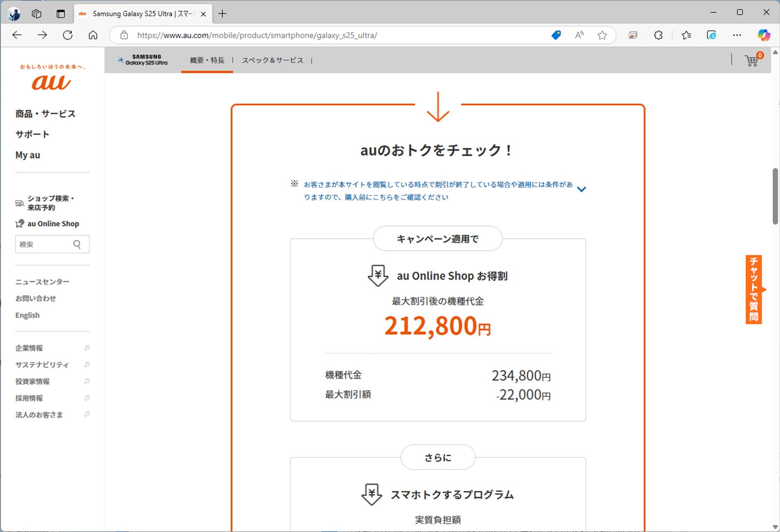Viewport: 780px width, 532px height.
Task: Open the Workspaces icon
Action: coord(37,14)
